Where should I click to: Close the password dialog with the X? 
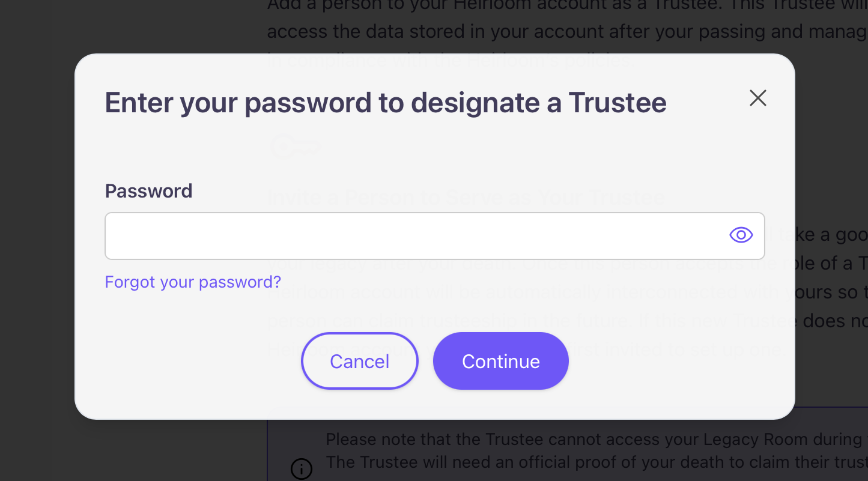coord(757,98)
